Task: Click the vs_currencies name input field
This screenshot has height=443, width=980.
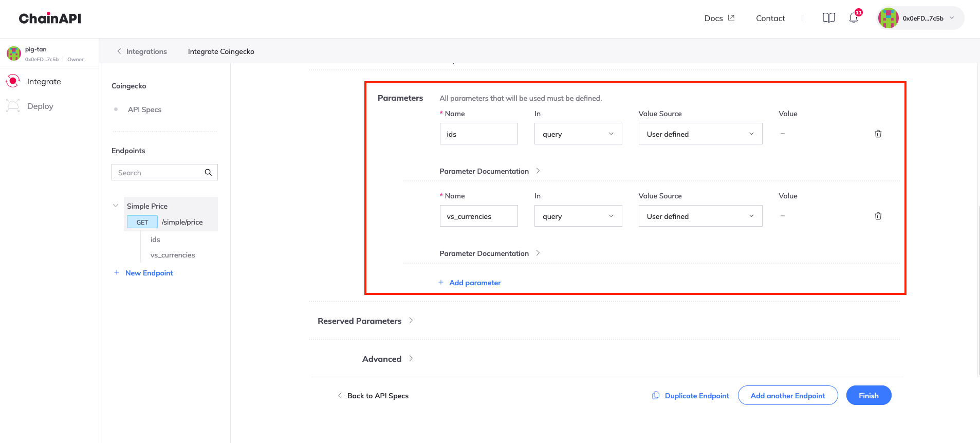Action: click(x=478, y=216)
